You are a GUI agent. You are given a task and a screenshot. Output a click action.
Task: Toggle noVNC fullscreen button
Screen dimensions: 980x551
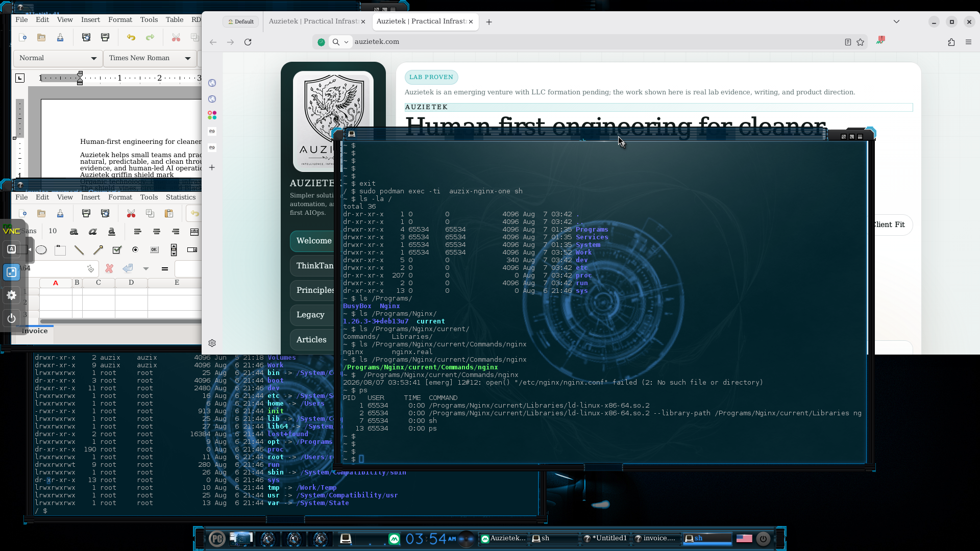point(11,272)
